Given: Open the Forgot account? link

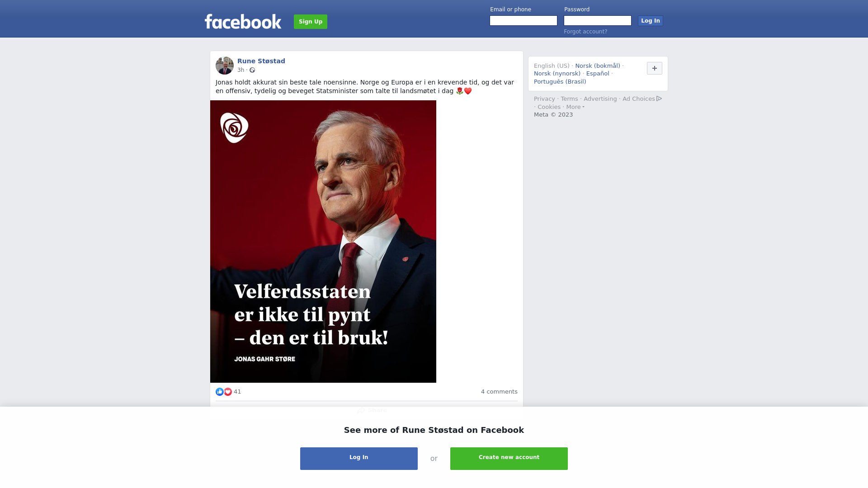Looking at the screenshot, I should (x=585, y=32).
